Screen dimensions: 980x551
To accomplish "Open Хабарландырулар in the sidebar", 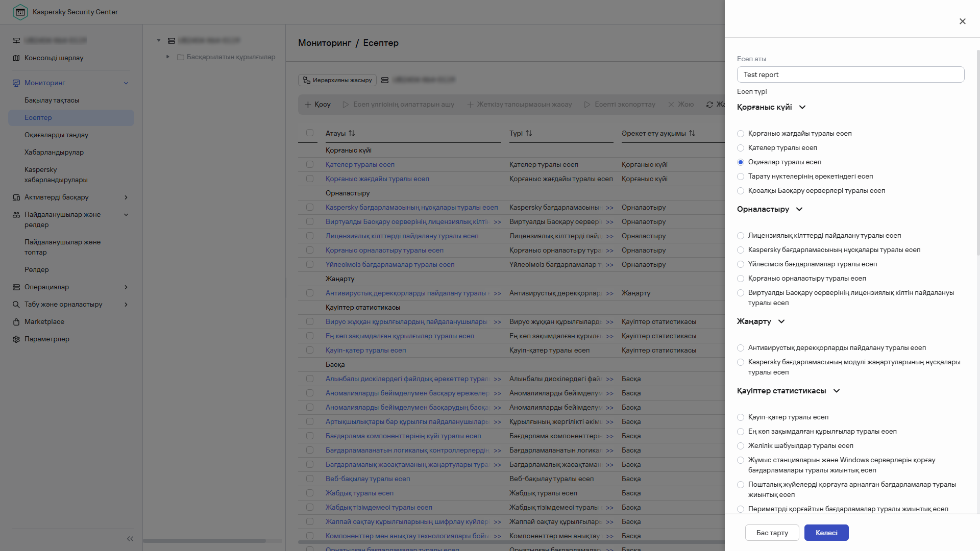I will coord(54,153).
